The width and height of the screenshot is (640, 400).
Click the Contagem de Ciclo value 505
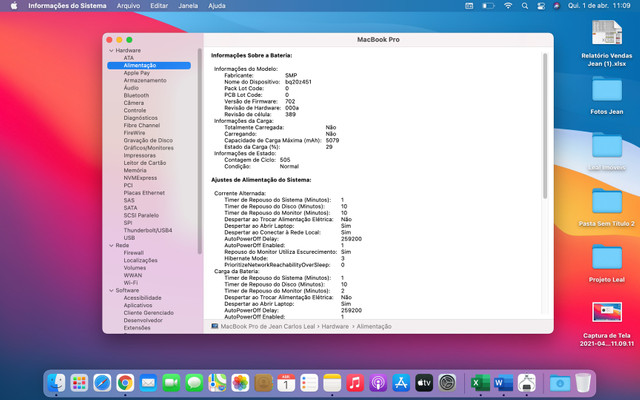coord(285,160)
